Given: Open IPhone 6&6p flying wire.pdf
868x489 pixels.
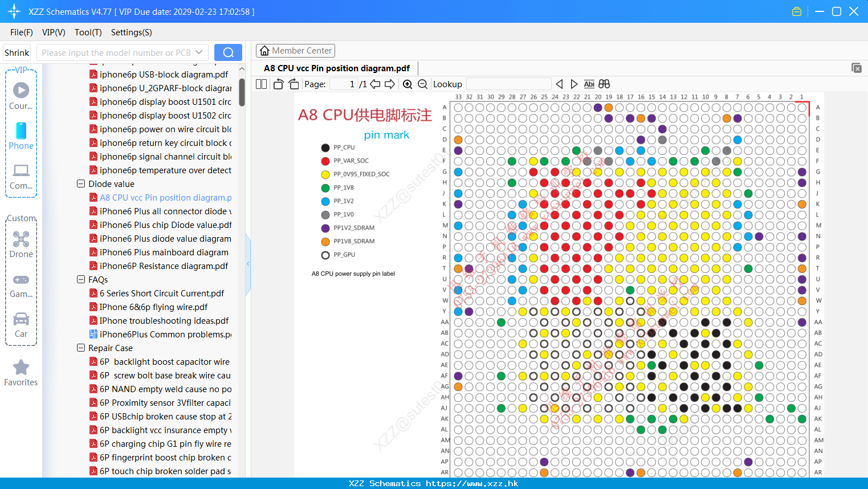Looking at the screenshot, I should click(x=154, y=307).
